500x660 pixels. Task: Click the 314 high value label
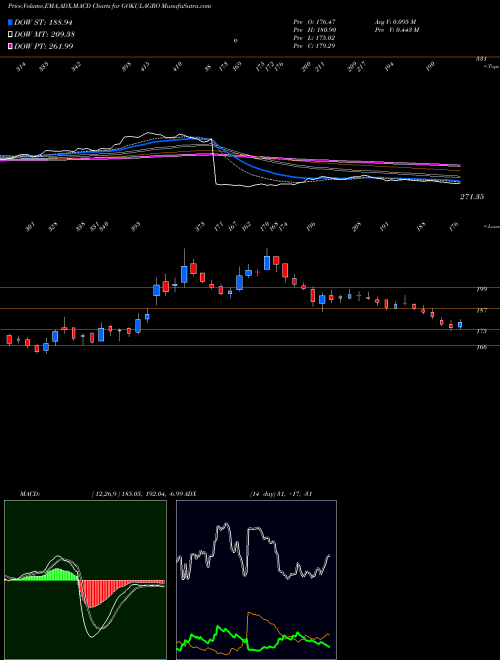pyautogui.click(x=21, y=67)
